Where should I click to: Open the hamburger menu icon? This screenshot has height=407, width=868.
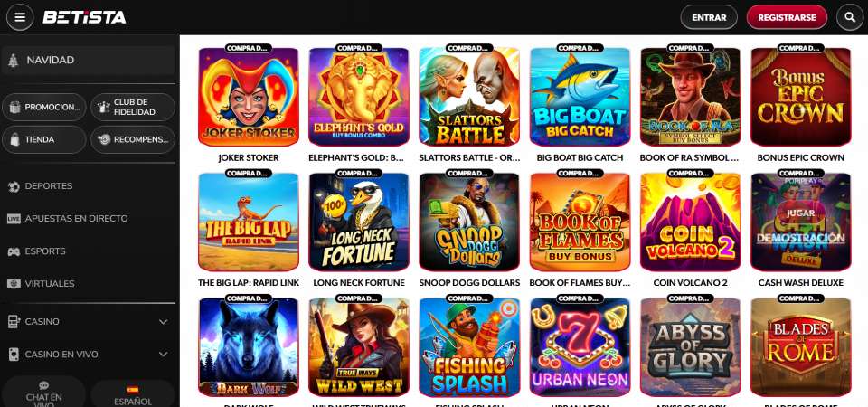pos(20,17)
